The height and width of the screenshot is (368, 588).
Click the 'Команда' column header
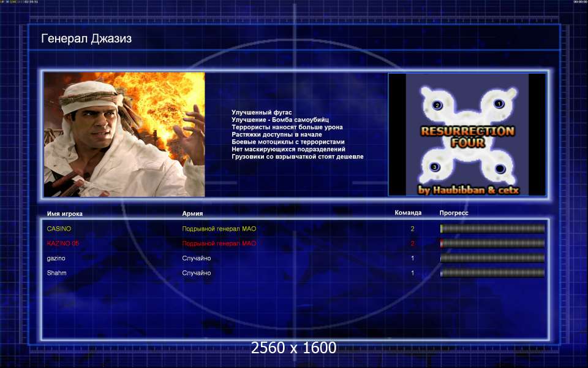pos(408,213)
